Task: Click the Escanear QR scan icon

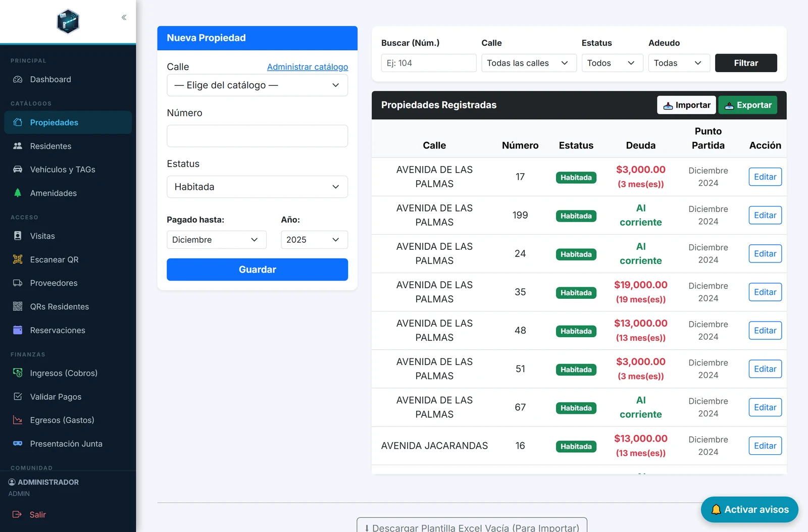Action: click(18, 259)
